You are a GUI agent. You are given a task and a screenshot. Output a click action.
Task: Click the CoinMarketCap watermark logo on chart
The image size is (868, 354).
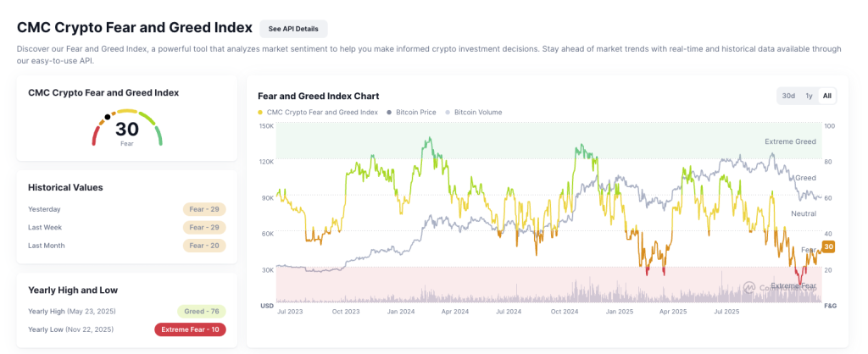click(x=750, y=288)
